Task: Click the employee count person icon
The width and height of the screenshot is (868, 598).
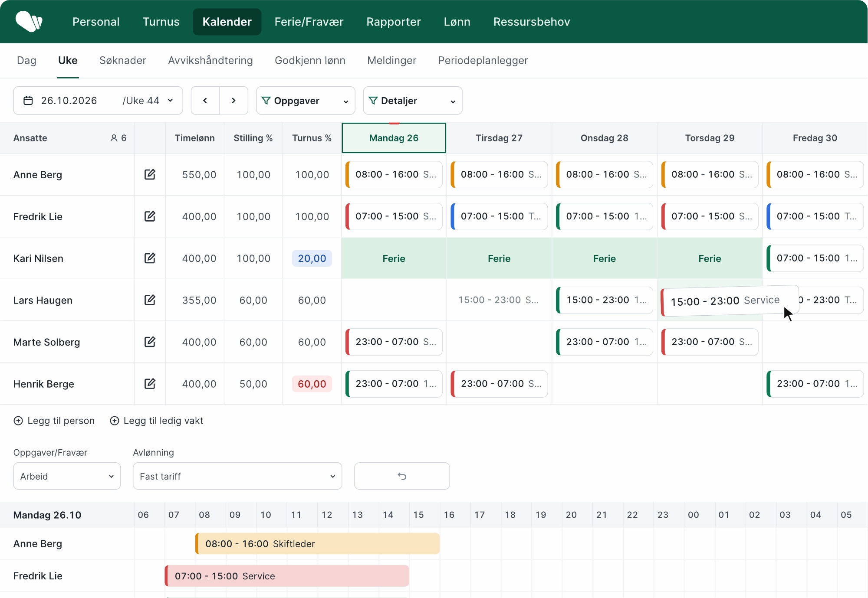Action: 114,138
